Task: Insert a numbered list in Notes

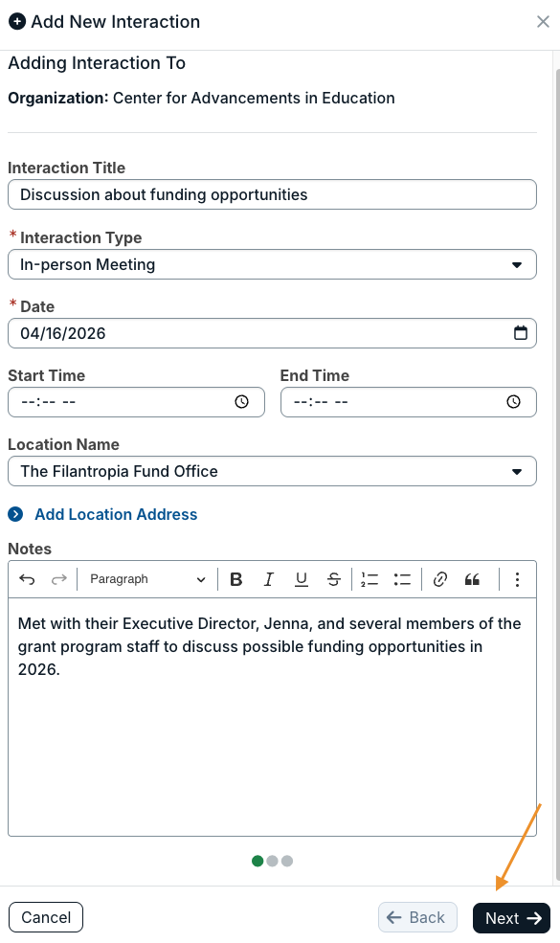Action: [370, 579]
